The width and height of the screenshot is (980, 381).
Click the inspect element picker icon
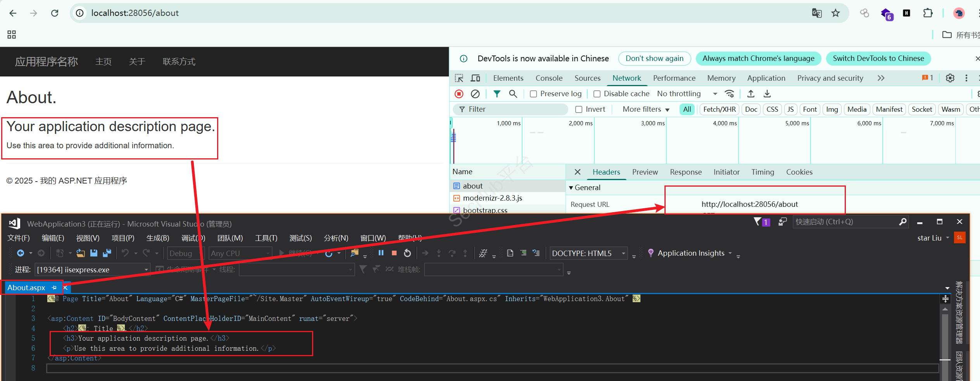tap(459, 78)
